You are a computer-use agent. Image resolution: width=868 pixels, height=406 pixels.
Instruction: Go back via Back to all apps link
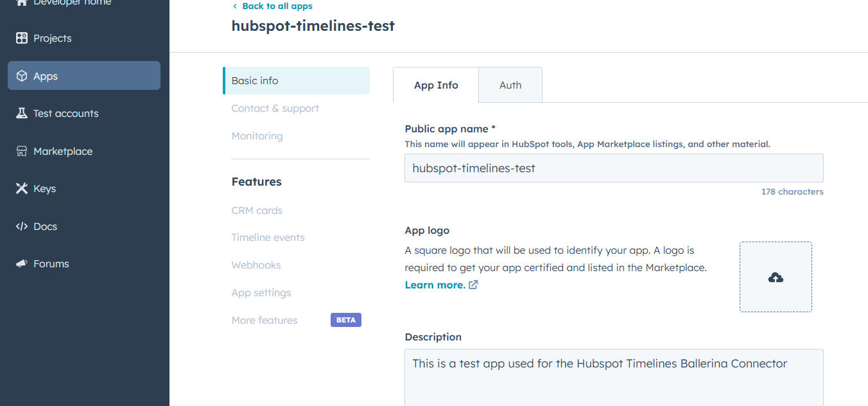(x=277, y=6)
